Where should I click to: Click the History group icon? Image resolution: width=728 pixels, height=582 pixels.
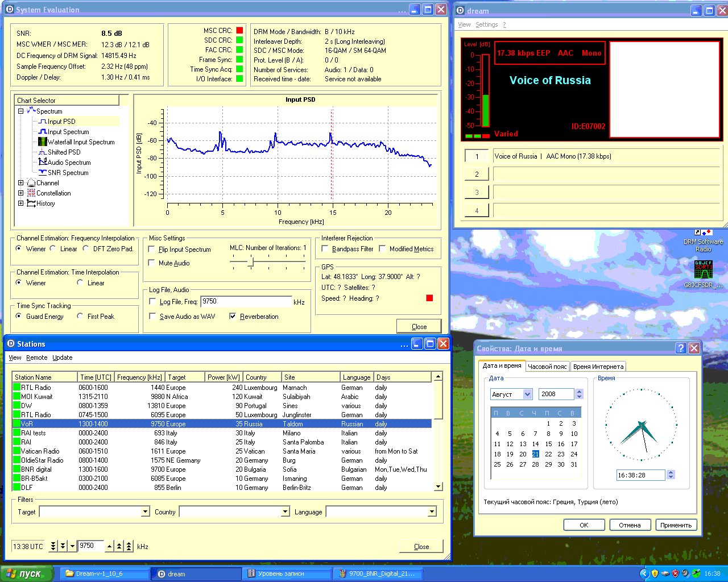coord(31,203)
